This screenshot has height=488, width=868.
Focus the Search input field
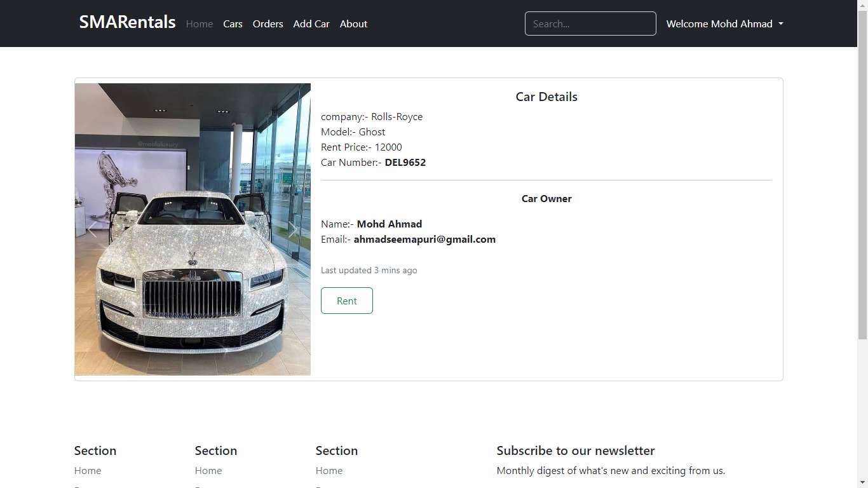(x=590, y=24)
